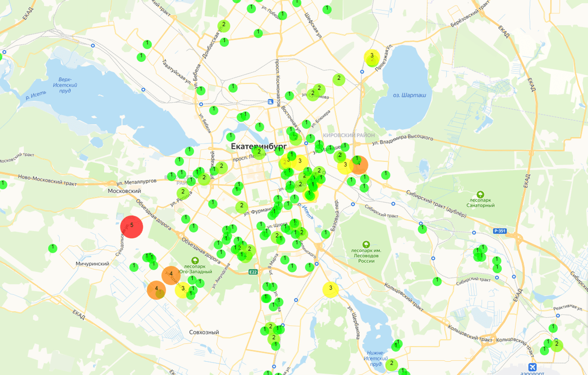This screenshot has height=375, width=588.
Task: Click the E22 road shield
Action: click(x=253, y=272)
